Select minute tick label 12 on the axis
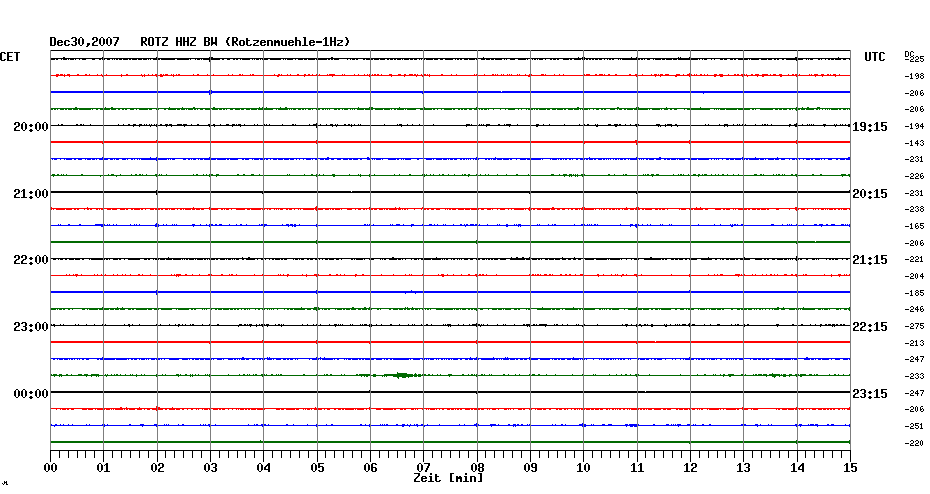 (x=690, y=468)
